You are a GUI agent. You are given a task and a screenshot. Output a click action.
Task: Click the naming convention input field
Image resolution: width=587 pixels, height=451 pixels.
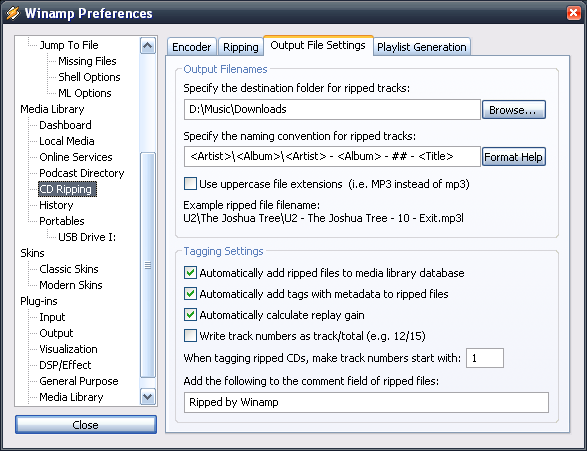click(x=332, y=156)
